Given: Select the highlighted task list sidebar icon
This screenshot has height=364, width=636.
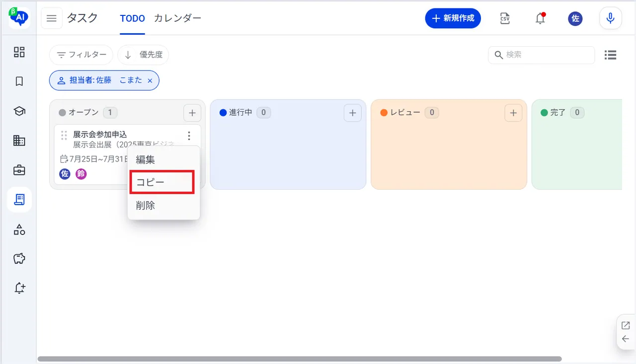Looking at the screenshot, I should (x=19, y=200).
